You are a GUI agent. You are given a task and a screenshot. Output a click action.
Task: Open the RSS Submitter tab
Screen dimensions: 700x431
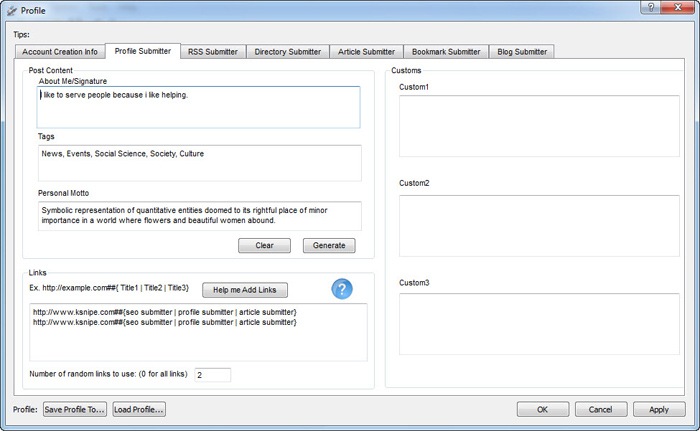[x=213, y=52]
